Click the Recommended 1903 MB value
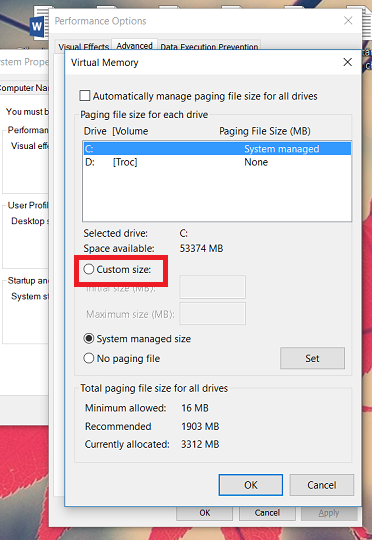Viewport: 372px width, 540px height. click(x=200, y=426)
